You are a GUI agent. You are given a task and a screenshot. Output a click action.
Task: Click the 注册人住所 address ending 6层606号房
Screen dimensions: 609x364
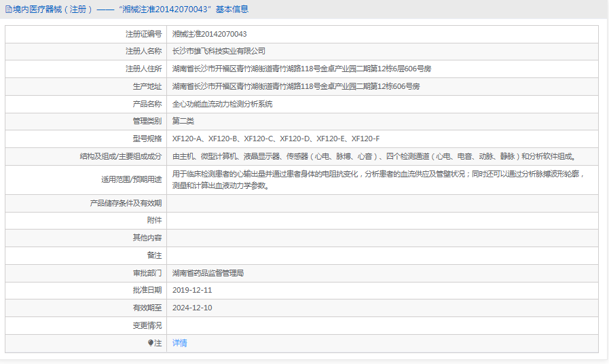coord(301,69)
